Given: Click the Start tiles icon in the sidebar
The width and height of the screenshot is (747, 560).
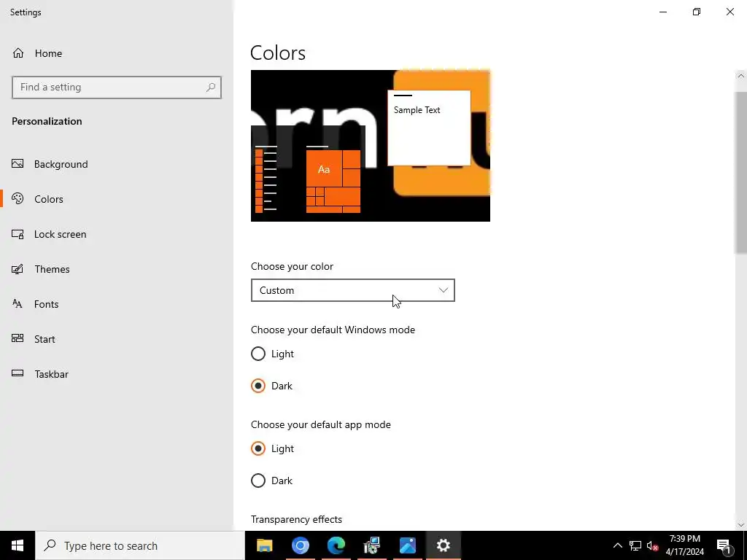Looking at the screenshot, I should (x=18, y=338).
